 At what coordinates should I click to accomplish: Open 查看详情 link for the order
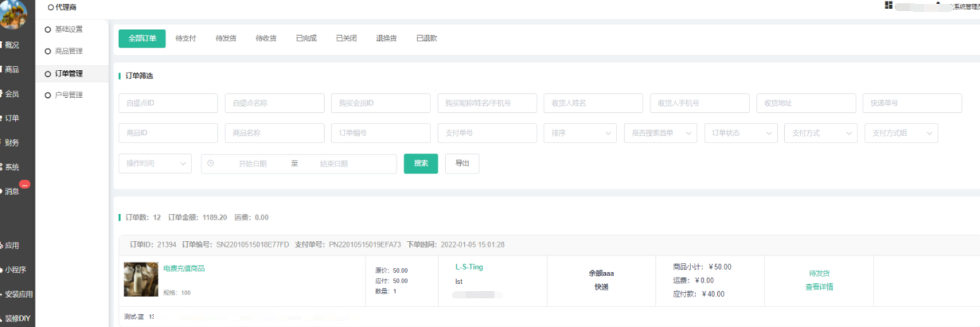pyautogui.click(x=819, y=287)
